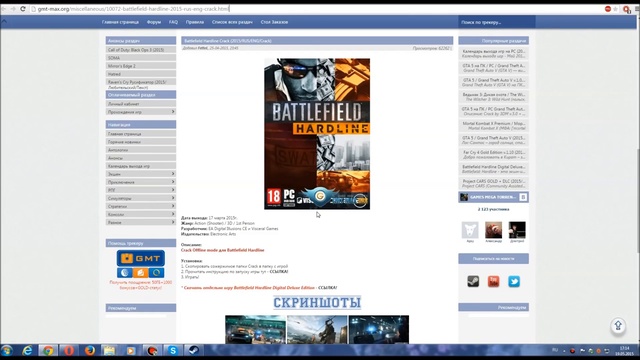
Task: Open Стол Заказов in top navigation
Action: (274, 22)
